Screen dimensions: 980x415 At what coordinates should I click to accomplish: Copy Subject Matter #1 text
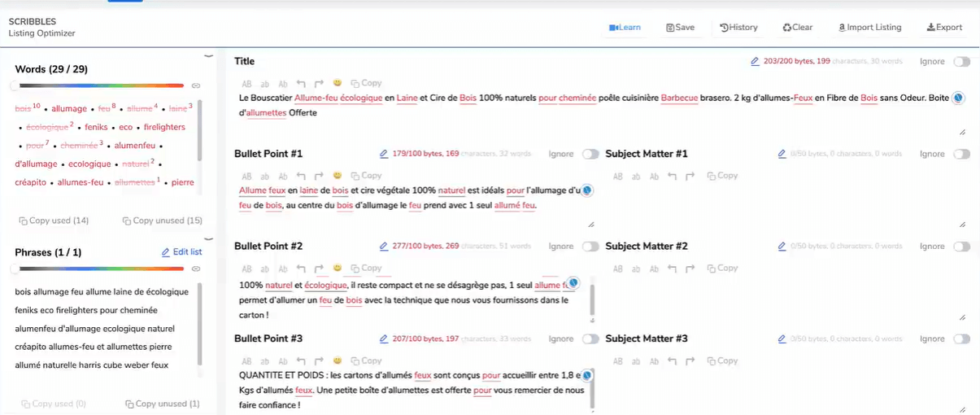pos(722,176)
